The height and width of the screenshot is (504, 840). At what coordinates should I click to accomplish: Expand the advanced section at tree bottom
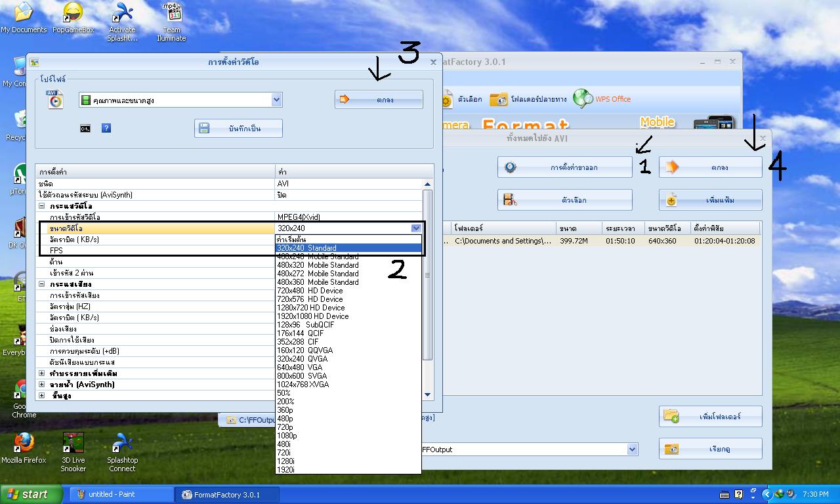(x=42, y=396)
